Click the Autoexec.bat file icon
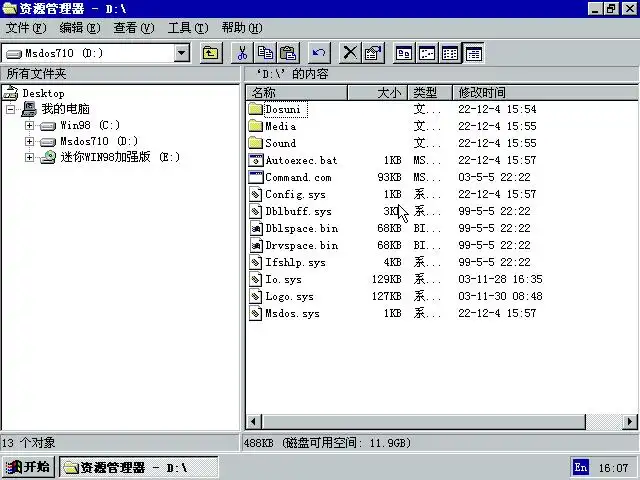Screen dimensions: 640x480 click(256, 160)
